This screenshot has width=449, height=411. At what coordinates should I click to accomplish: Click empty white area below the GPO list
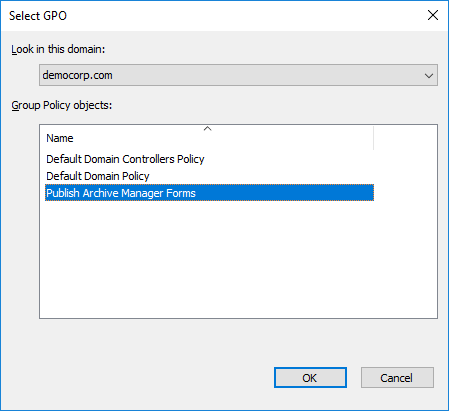coord(238,260)
